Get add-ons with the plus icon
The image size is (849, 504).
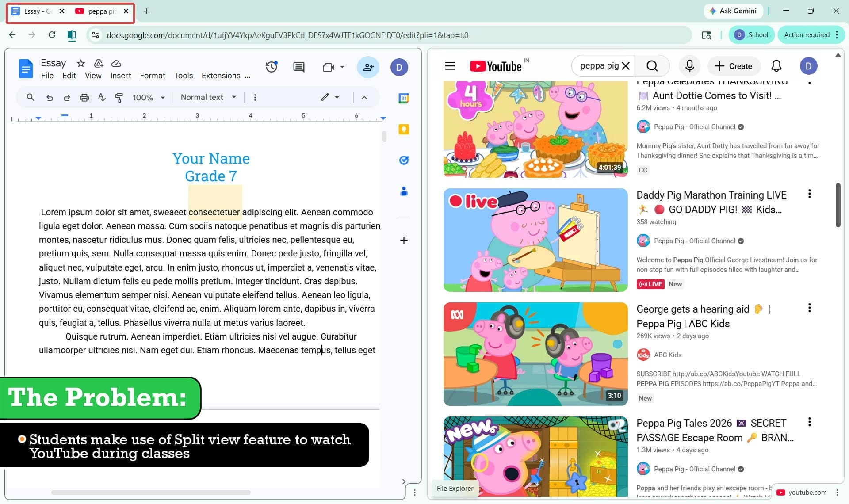[x=404, y=240]
